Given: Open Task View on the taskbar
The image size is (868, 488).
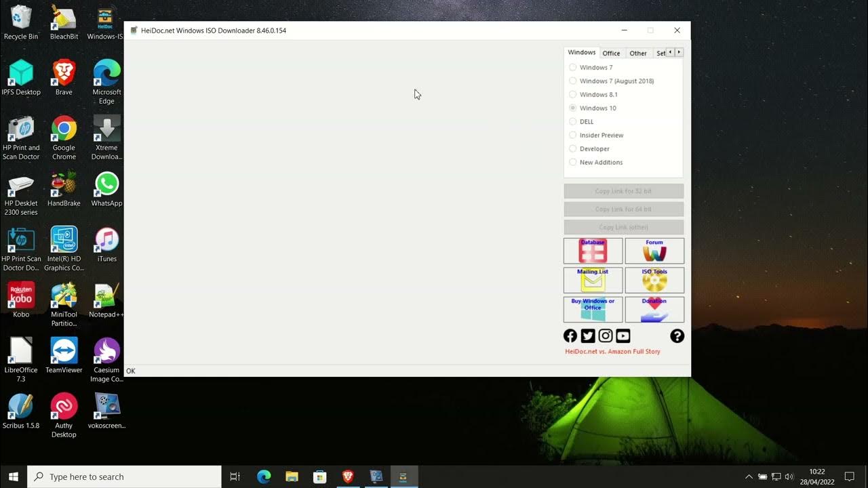Looking at the screenshot, I should pyautogui.click(x=235, y=476).
